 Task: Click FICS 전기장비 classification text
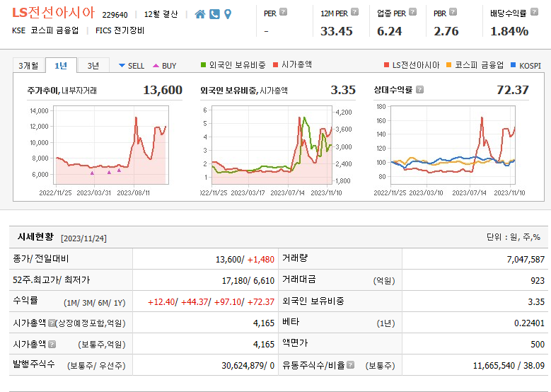point(120,30)
